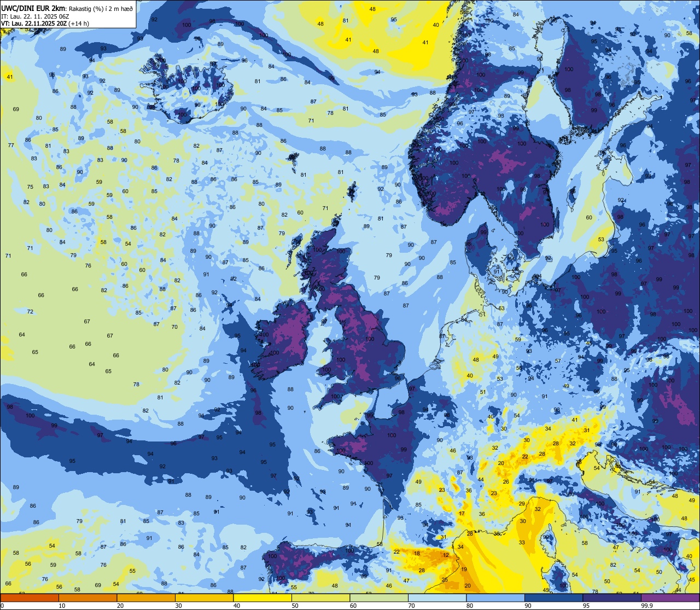Viewport: 700px width, 610px height.
Task: Click the map humidity value 29
Action: (522, 504)
